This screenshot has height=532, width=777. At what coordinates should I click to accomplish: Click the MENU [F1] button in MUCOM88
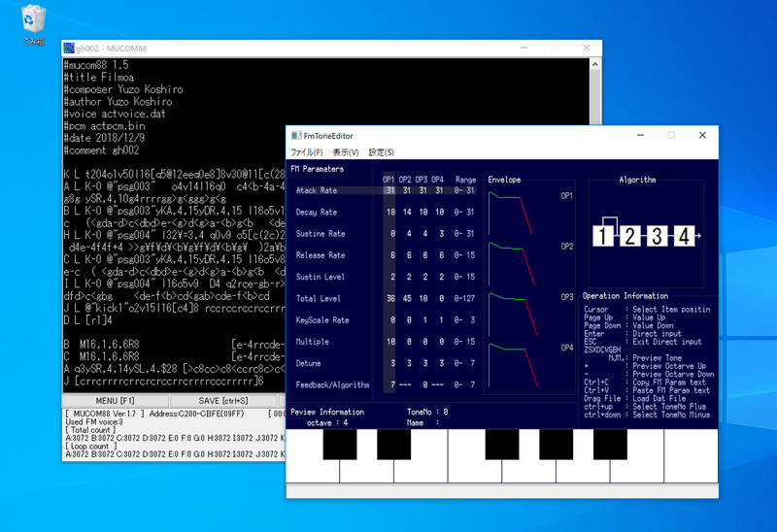click(x=115, y=400)
